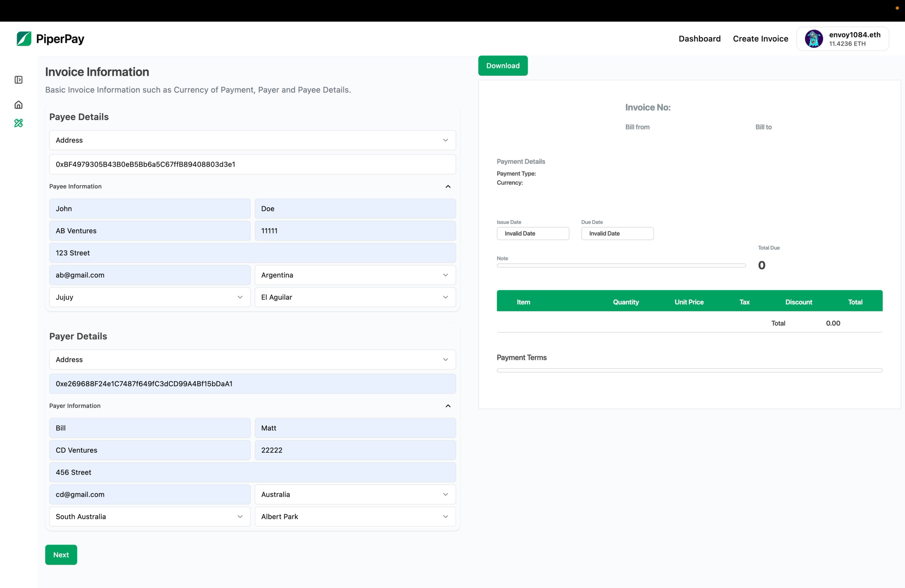Click the wallet avatar image
The image size is (905, 588).
coord(814,39)
